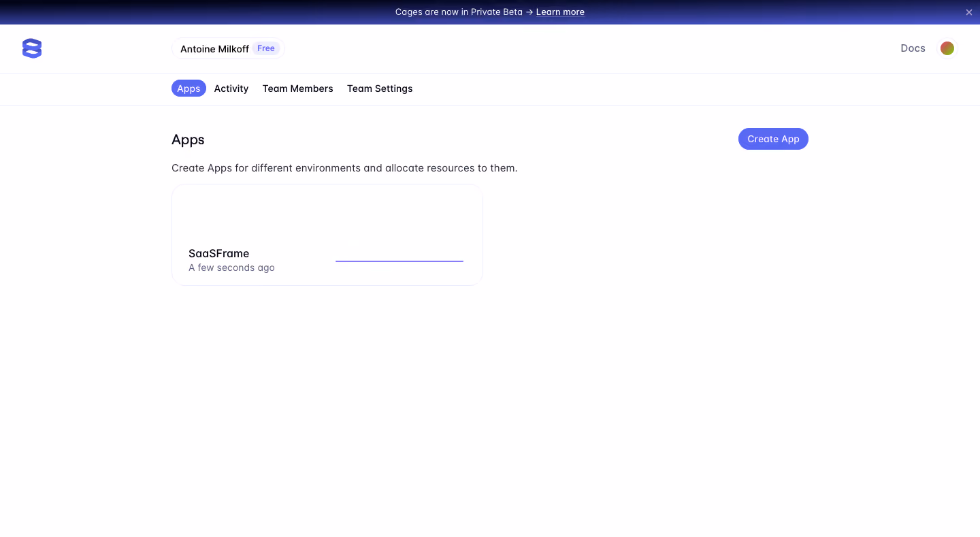Open the Evervault logo home icon

click(x=32, y=48)
